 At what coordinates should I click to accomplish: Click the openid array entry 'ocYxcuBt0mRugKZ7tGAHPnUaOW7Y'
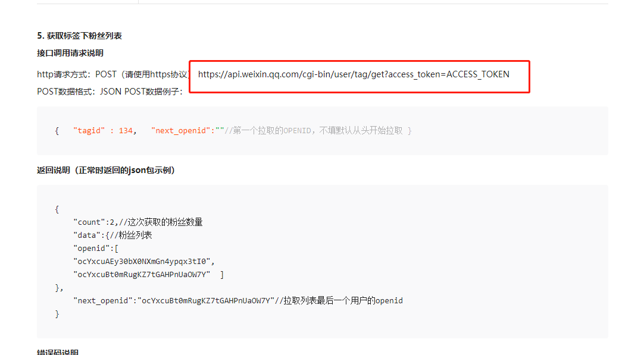coord(142,275)
